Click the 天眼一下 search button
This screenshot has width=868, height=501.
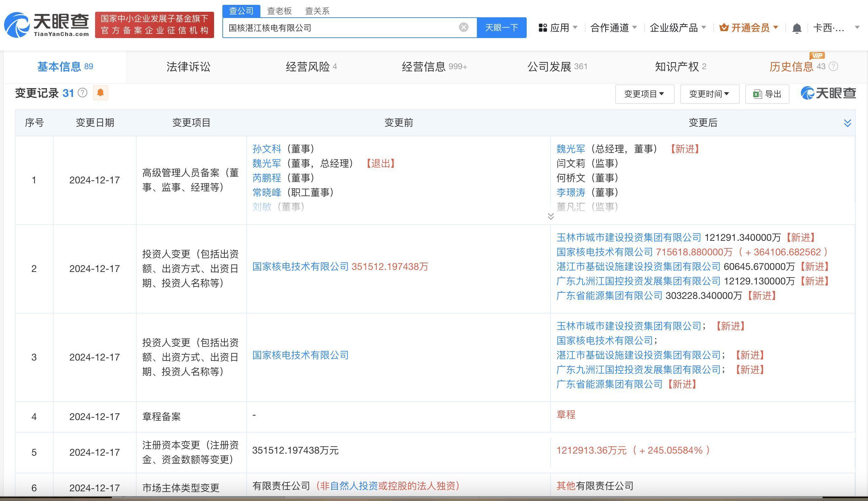click(501, 28)
